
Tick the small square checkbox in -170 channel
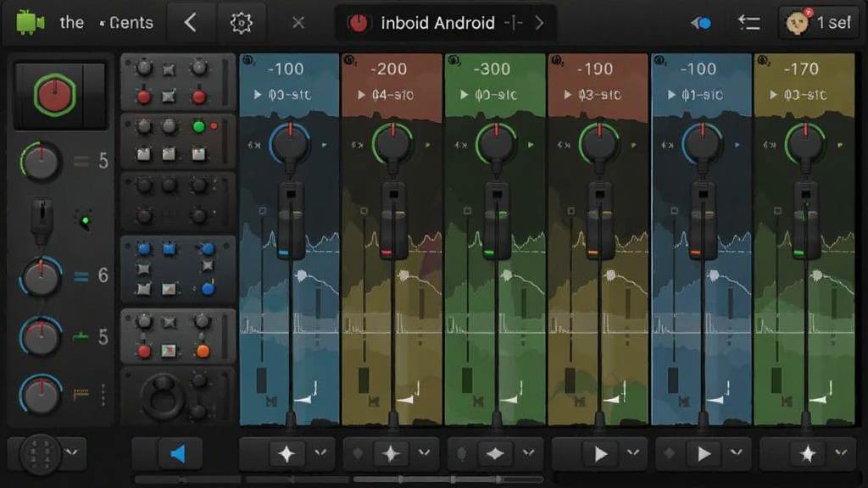777,211
